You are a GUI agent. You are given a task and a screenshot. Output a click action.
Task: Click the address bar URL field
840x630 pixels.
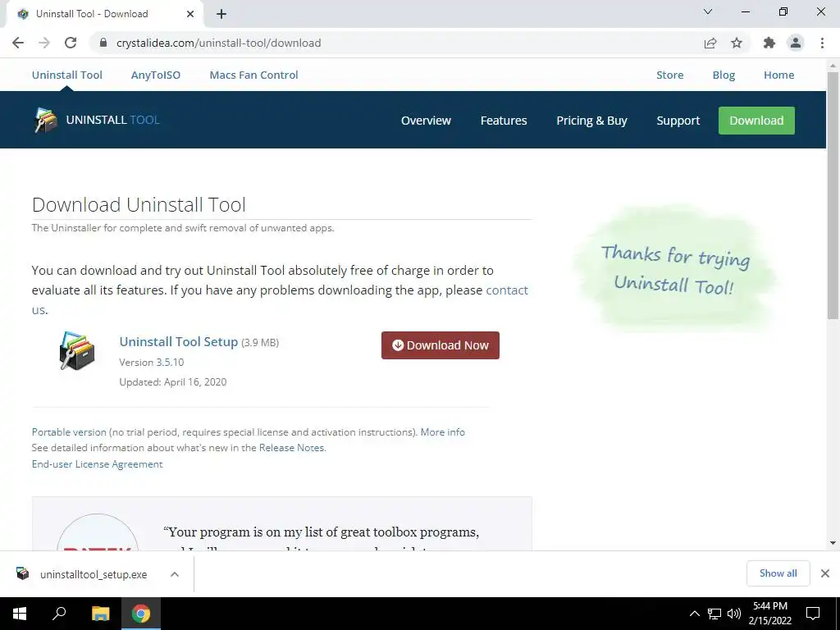click(396, 43)
